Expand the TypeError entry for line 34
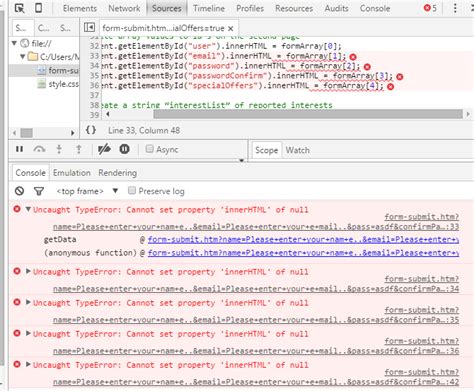 [x=28, y=271]
